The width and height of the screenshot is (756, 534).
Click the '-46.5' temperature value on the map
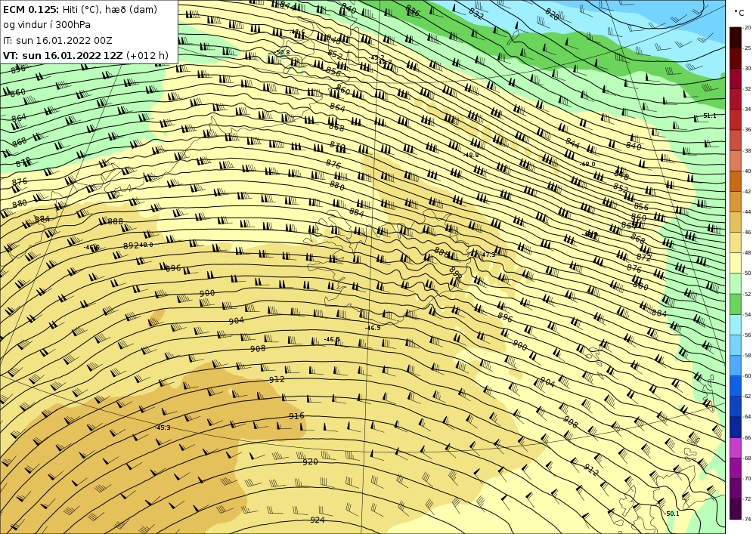tap(332, 339)
